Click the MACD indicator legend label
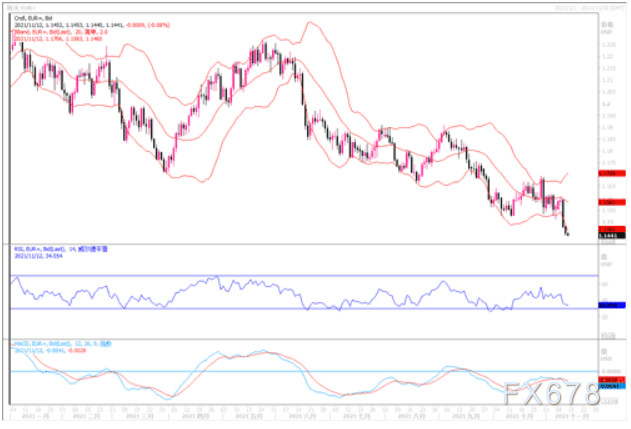631x429 pixels. coord(63,344)
